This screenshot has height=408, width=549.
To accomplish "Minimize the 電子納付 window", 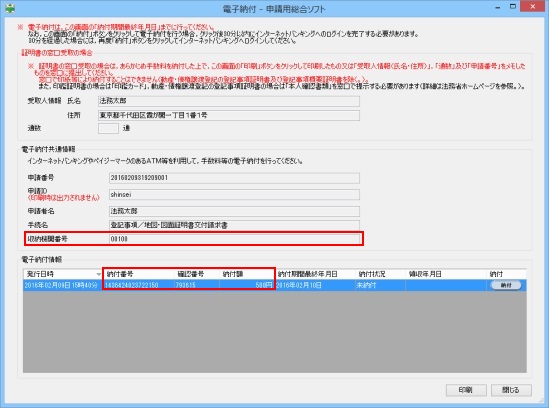I will (x=498, y=7).
